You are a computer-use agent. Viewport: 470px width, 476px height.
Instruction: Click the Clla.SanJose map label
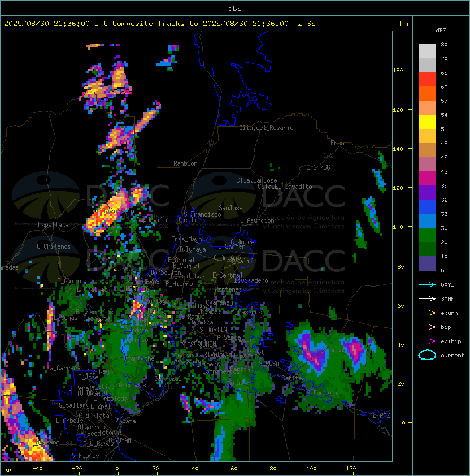[x=256, y=180]
